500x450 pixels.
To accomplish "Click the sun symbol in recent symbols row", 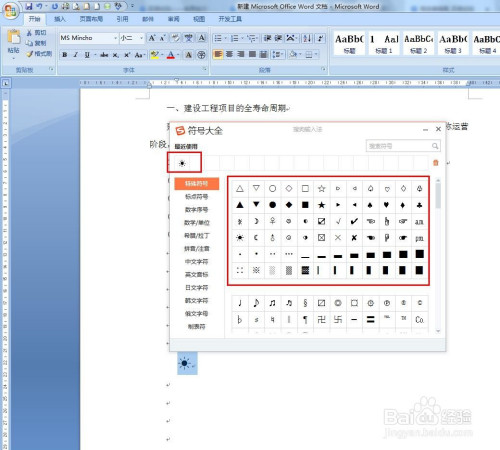I will (182, 163).
